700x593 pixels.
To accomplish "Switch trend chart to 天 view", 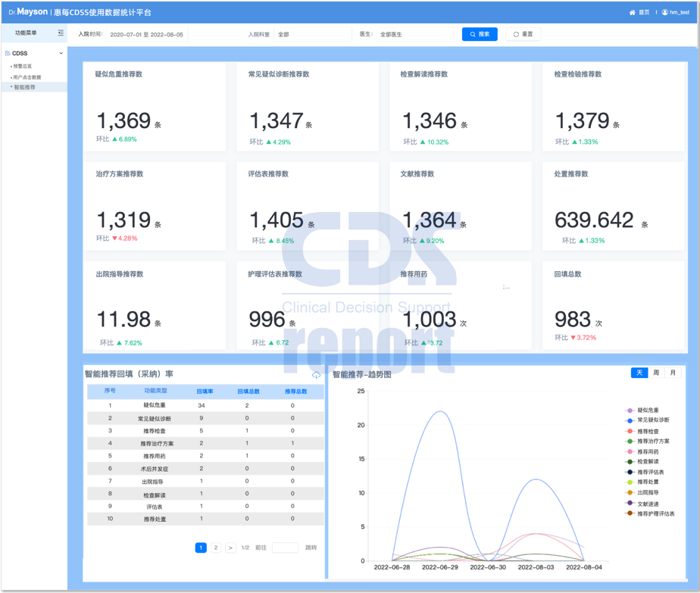I will coord(639,373).
